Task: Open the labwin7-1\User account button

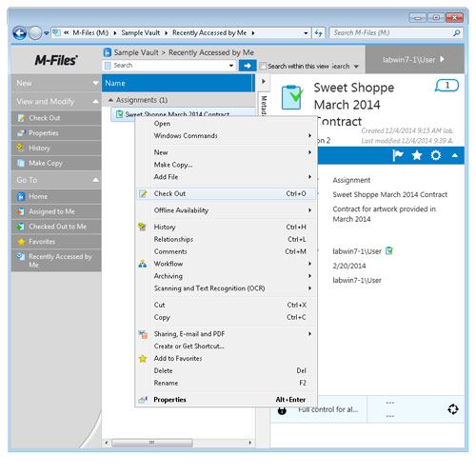Action: point(414,60)
